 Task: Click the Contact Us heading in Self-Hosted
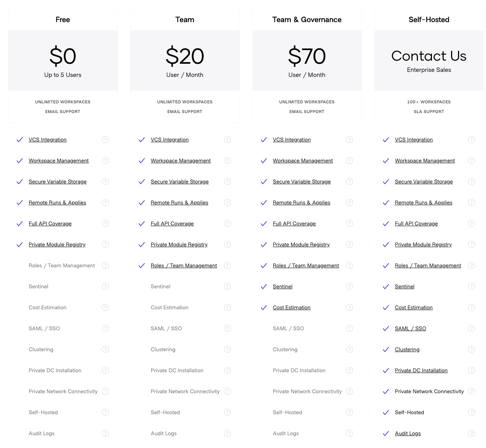coord(428,56)
